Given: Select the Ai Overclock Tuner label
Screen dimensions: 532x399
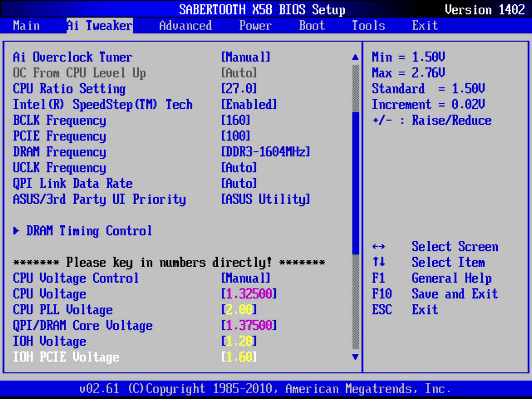Looking at the screenshot, I should (73, 57).
